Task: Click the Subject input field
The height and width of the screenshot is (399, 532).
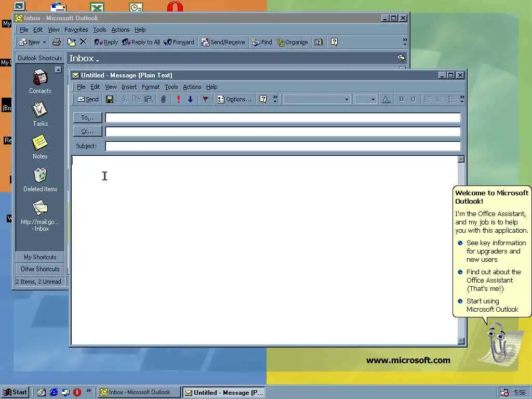Action: (283, 146)
